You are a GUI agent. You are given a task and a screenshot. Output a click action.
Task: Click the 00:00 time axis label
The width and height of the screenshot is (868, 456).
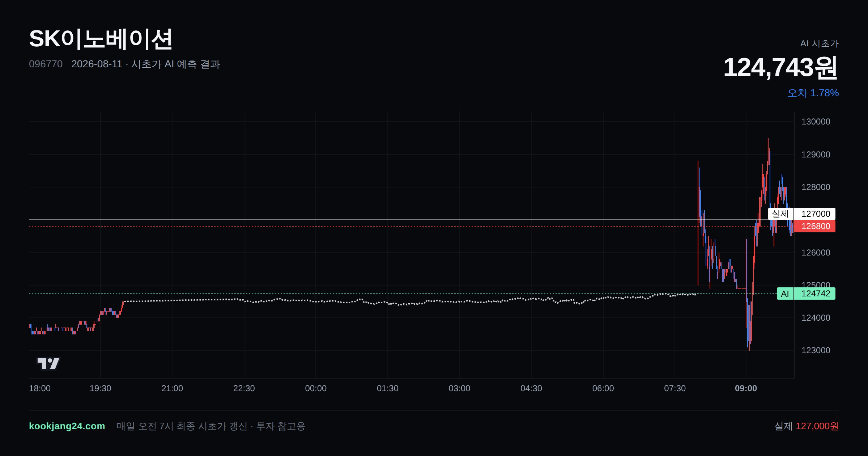click(316, 388)
